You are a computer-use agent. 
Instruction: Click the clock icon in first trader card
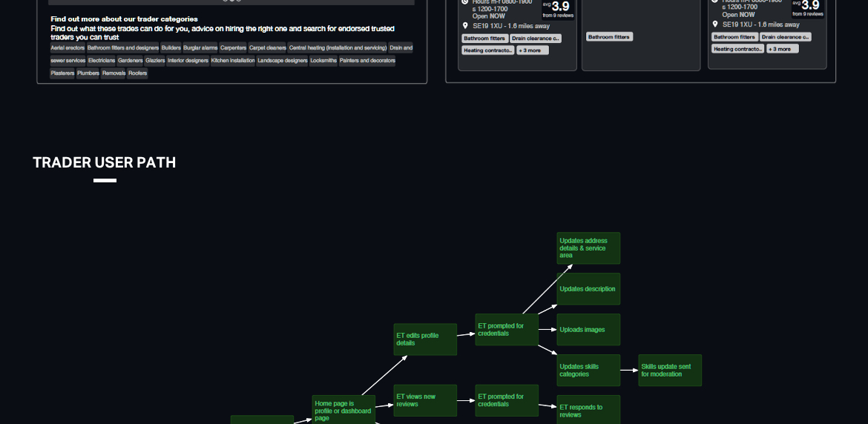point(465,1)
